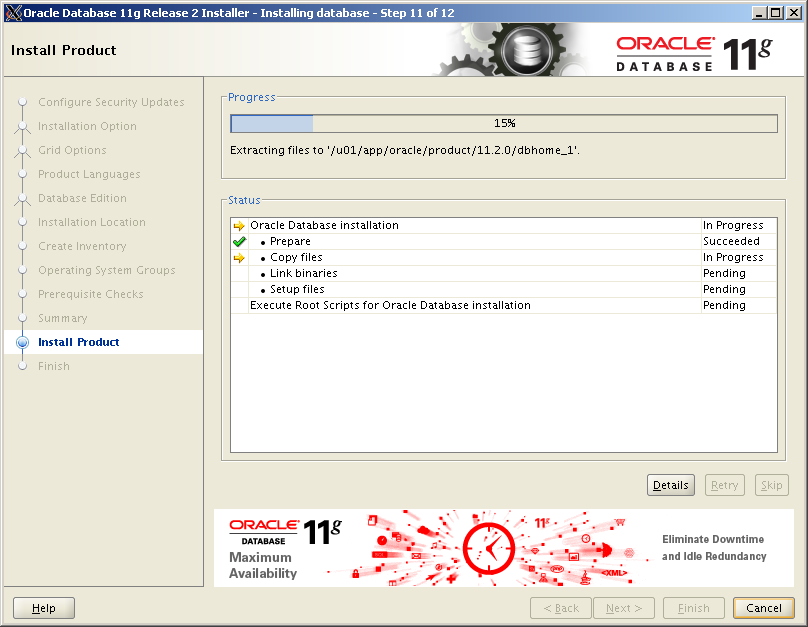Select the Summary step in the sidebar
Image resolution: width=808 pixels, height=627 pixels.
(63, 318)
